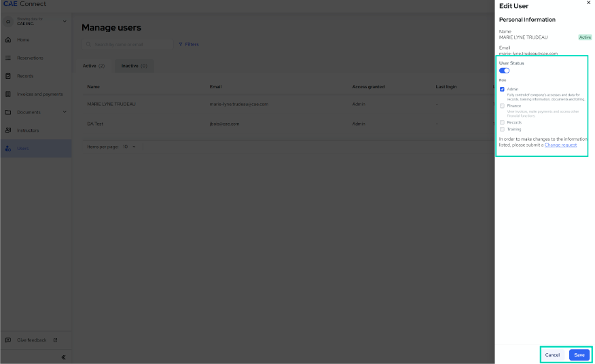This screenshot has height=364, width=595.
Task: Click the Users icon in sidebar
Action: point(8,149)
